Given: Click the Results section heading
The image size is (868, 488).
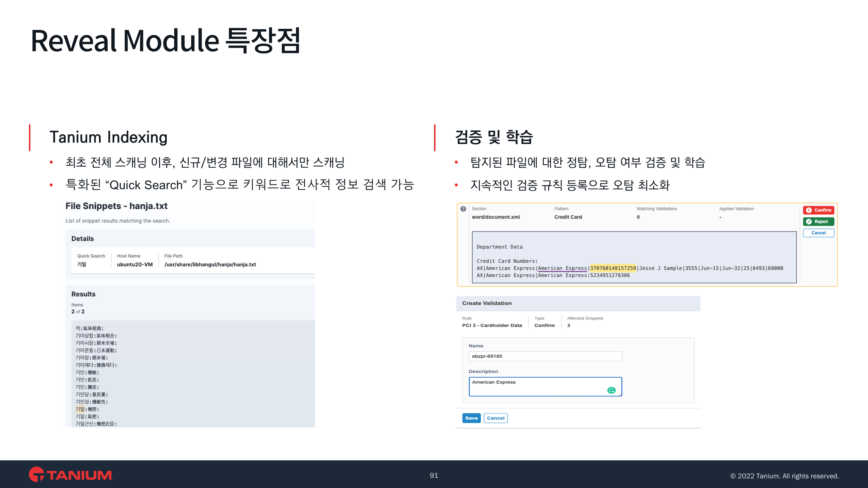Looking at the screenshot, I should coord(83,294).
